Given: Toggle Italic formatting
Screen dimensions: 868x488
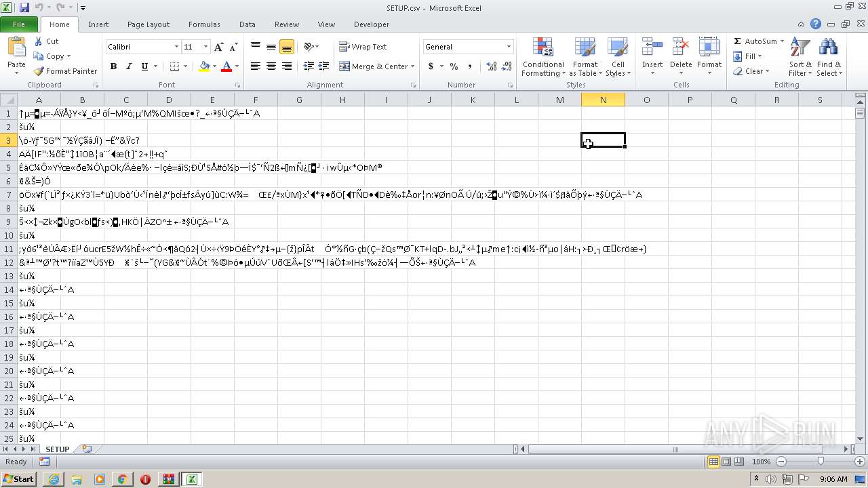Looking at the screenshot, I should [x=129, y=66].
